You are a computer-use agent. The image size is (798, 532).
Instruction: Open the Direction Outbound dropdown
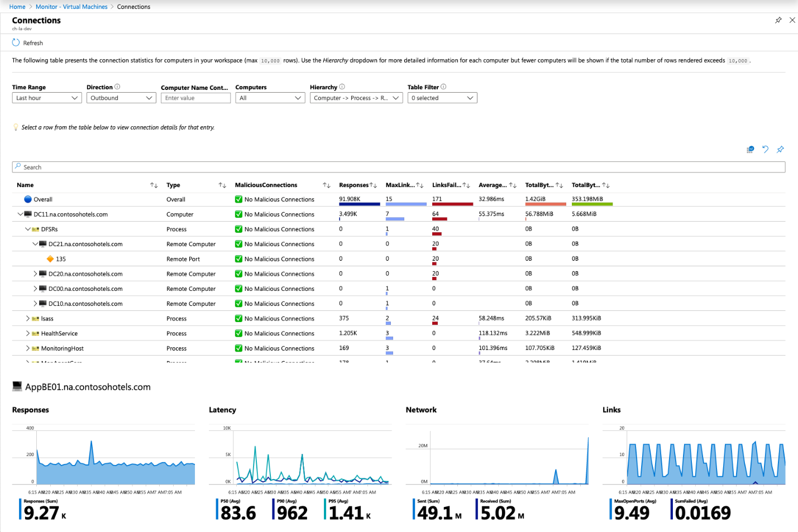pos(121,98)
